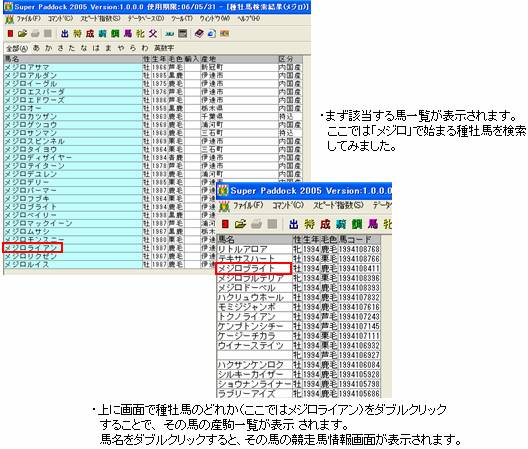Select the 全部(A) filter tab
528x449 pixels.
pos(17,48)
